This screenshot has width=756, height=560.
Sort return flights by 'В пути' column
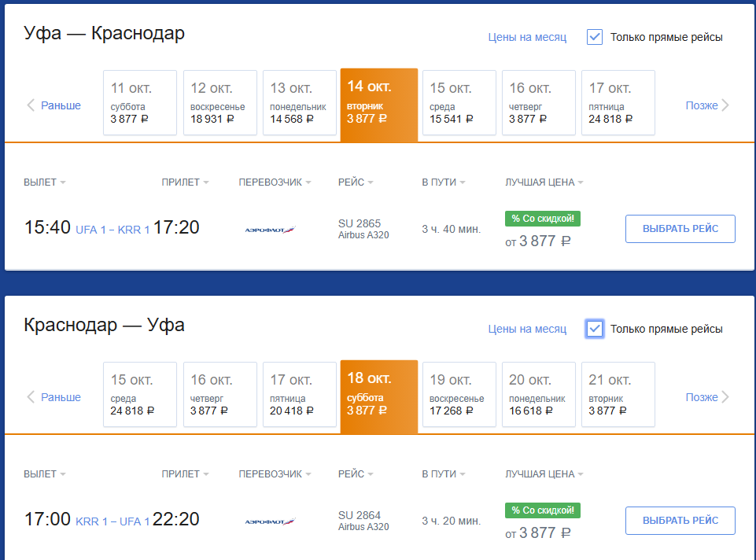[x=443, y=474]
